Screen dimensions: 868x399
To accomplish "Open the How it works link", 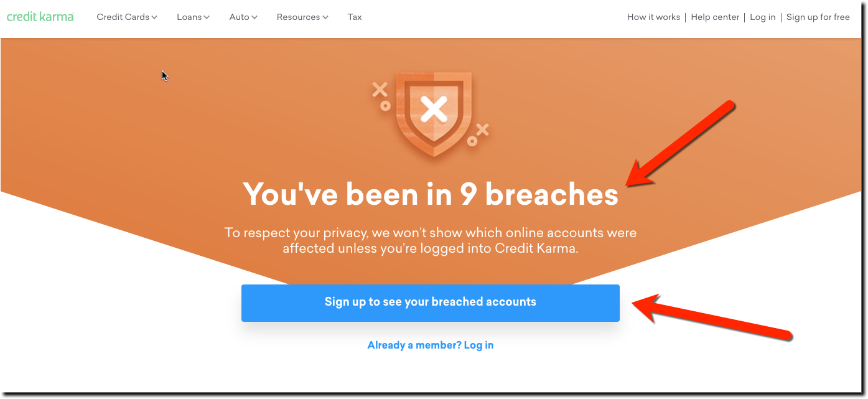I will click(653, 17).
